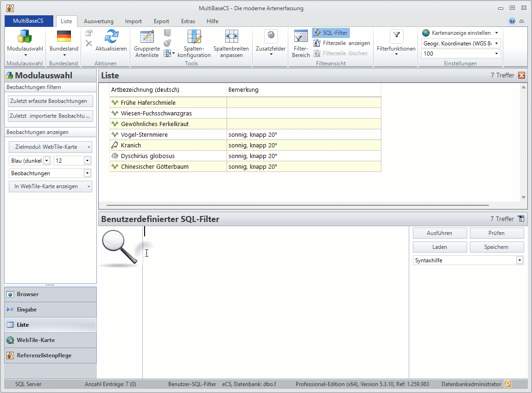
Task: Open the Export ribbon tab
Action: pos(161,21)
